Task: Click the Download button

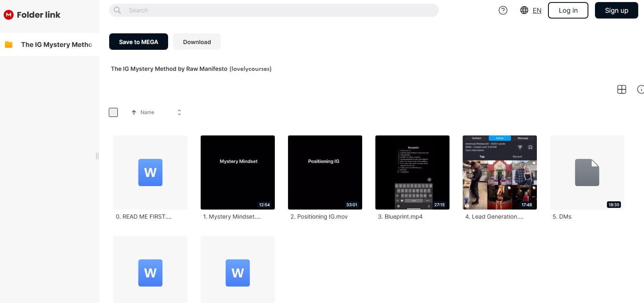Action: [x=197, y=42]
